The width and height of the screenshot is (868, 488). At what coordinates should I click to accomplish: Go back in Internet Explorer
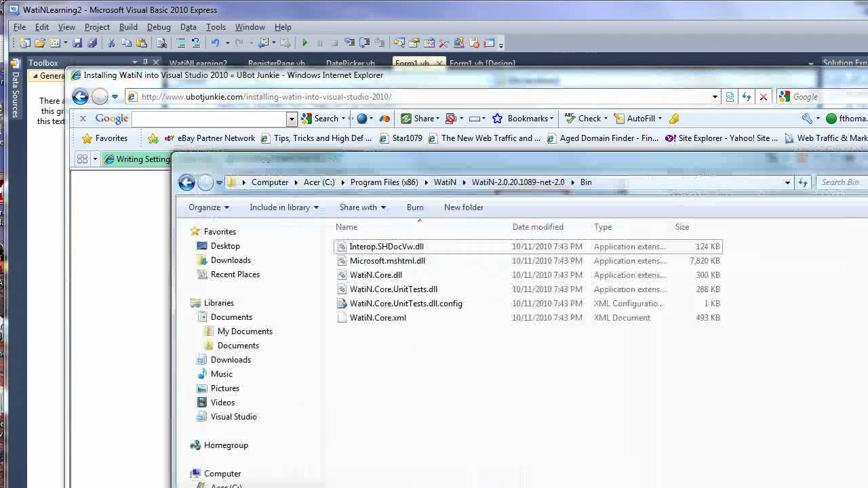point(80,97)
